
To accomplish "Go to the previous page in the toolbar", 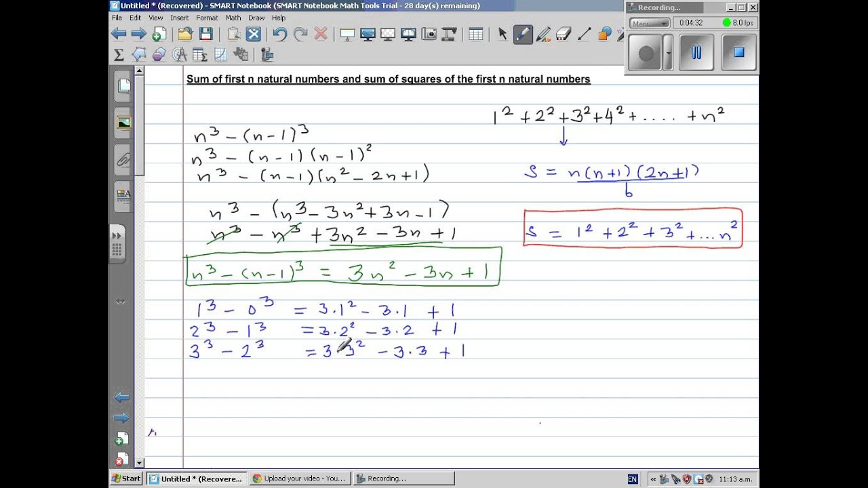I will [x=119, y=34].
